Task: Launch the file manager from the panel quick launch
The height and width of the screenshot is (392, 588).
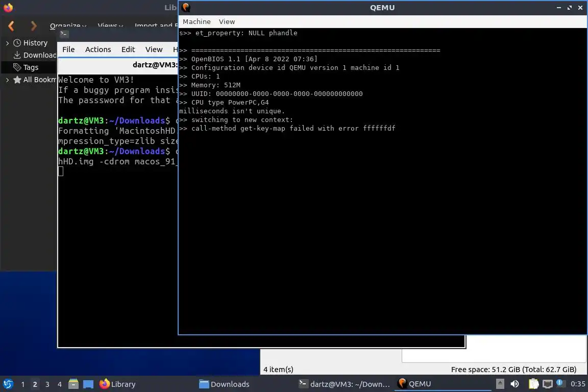Action: 73,384
